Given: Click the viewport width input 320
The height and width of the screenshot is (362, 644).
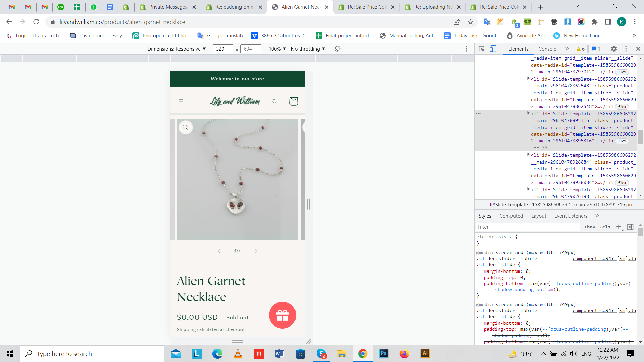Looking at the screenshot, I should pos(222,49).
